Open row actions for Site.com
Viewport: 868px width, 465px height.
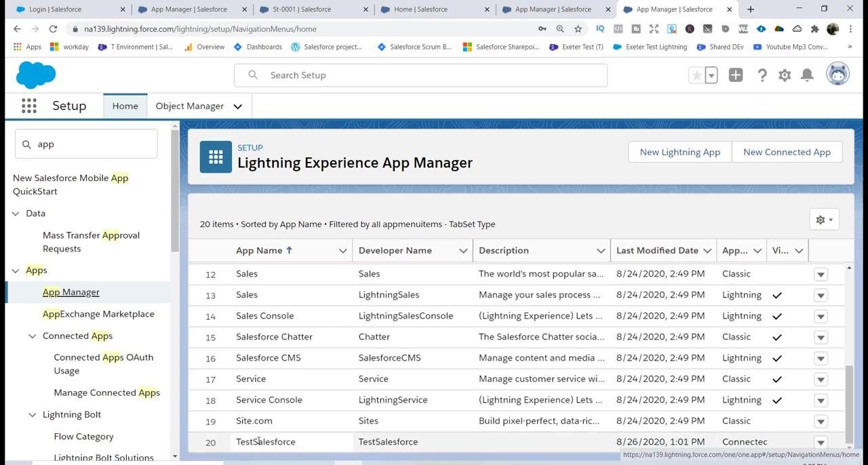[821, 422]
